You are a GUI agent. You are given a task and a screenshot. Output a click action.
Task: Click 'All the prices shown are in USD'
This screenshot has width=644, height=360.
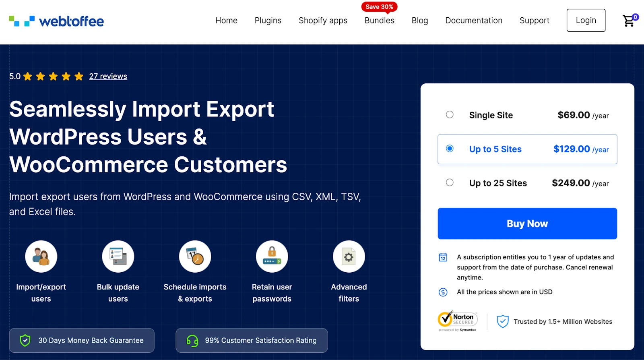pyautogui.click(x=505, y=292)
